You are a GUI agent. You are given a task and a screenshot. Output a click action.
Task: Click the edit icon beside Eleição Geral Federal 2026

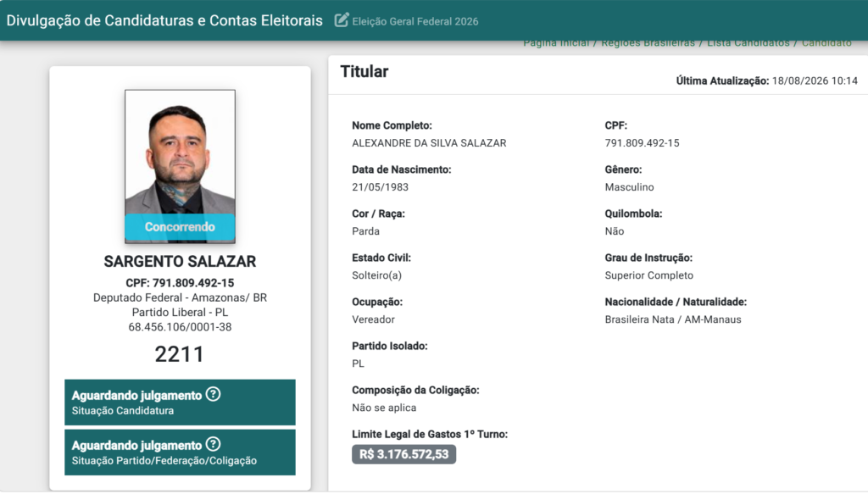coord(342,20)
